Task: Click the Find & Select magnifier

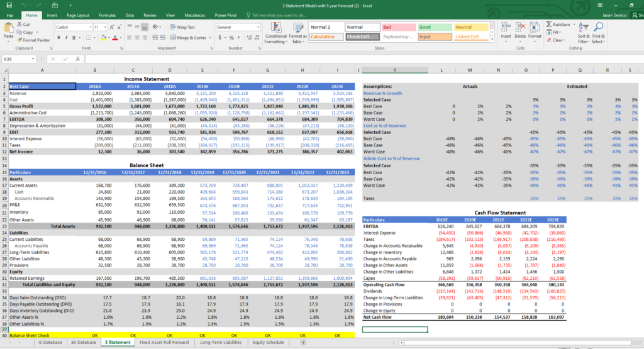Action: pos(598,28)
